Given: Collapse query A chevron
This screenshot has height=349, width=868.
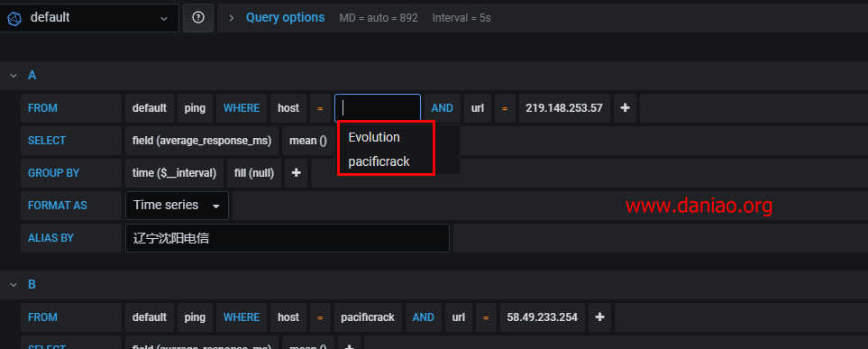Looking at the screenshot, I should tap(14, 76).
